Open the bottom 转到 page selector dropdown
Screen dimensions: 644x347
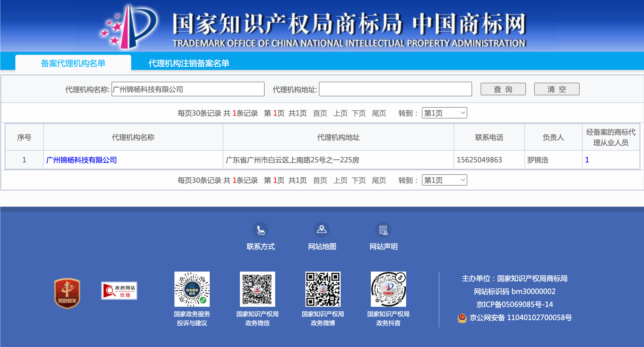coord(444,180)
